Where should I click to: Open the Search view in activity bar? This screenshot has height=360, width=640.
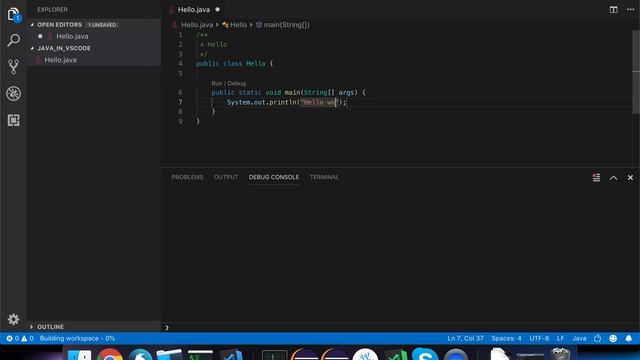click(13, 40)
